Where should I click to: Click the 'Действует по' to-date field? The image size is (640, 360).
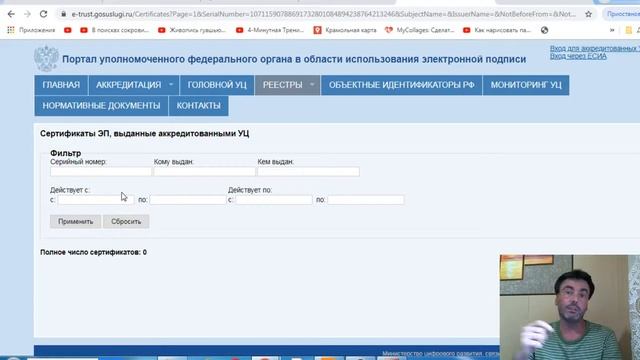pyautogui.click(x=366, y=200)
